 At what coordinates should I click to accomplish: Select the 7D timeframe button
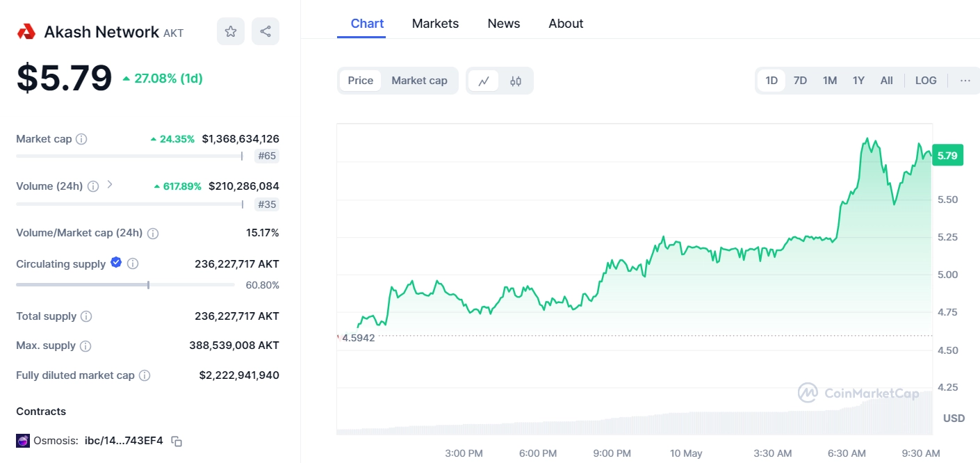click(x=800, y=80)
